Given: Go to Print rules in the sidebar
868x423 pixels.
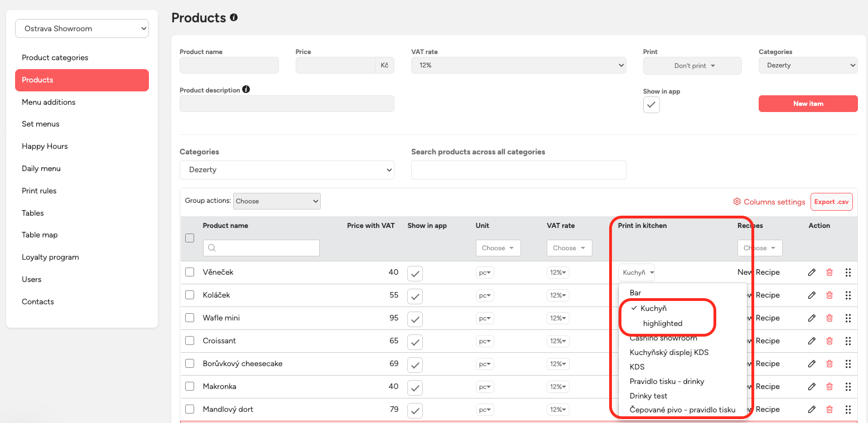Looking at the screenshot, I should pyautogui.click(x=39, y=191).
